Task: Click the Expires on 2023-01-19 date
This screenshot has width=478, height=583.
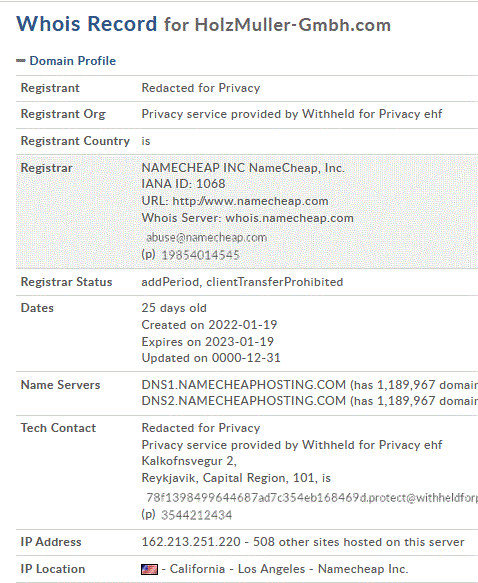Action: 208,342
